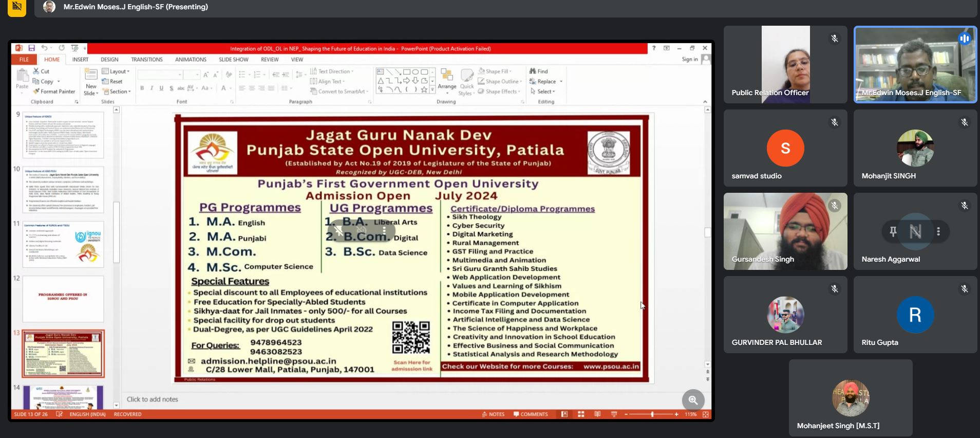Start slideshow from beginning icon in title bar

click(74, 48)
